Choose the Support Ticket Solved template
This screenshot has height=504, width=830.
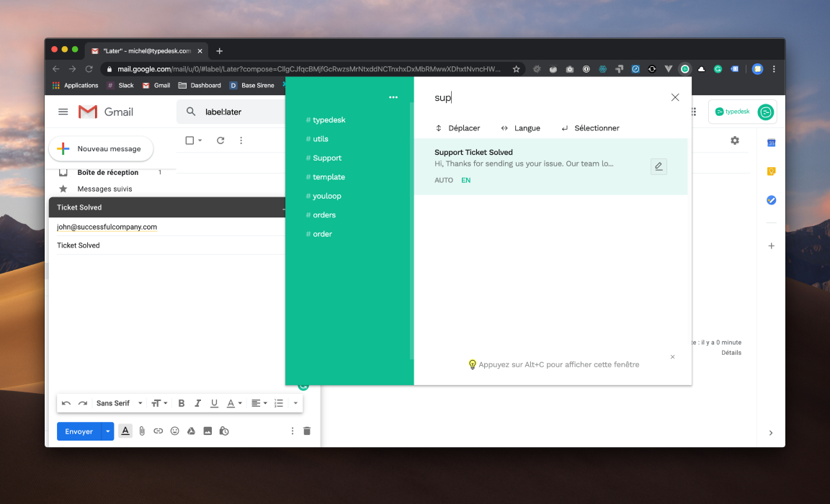550,166
